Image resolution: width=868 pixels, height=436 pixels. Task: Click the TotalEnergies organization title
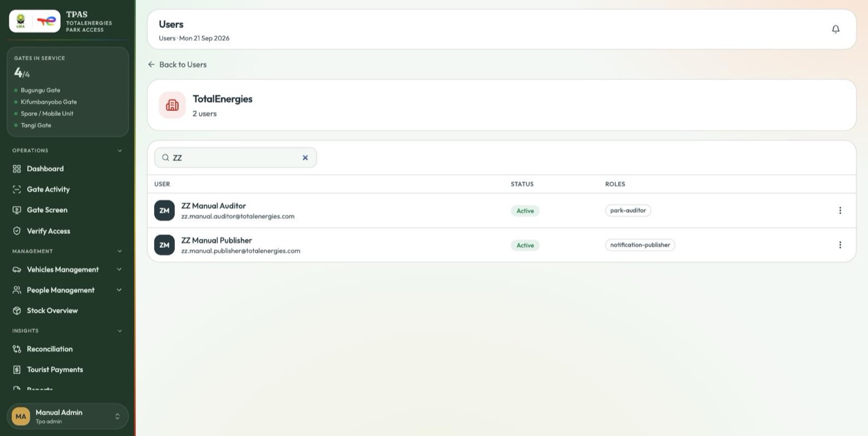tap(222, 99)
